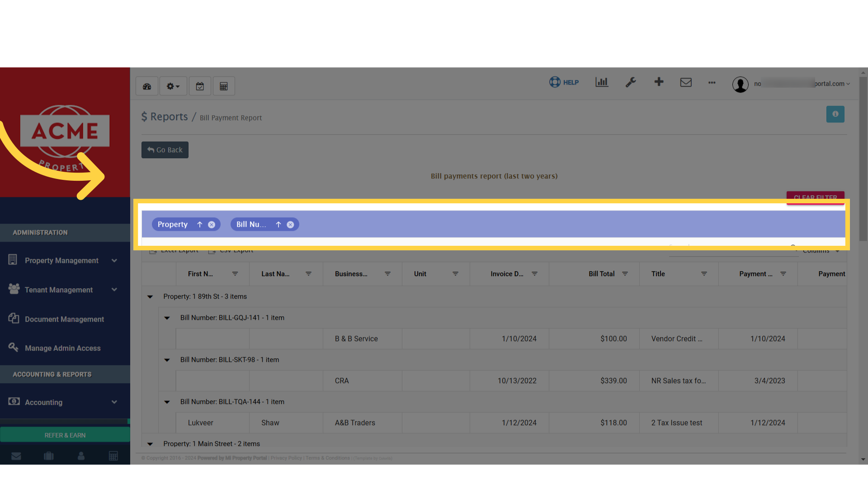Open the calendar check icon
Image resolution: width=868 pixels, height=488 pixels.
pyautogui.click(x=200, y=86)
